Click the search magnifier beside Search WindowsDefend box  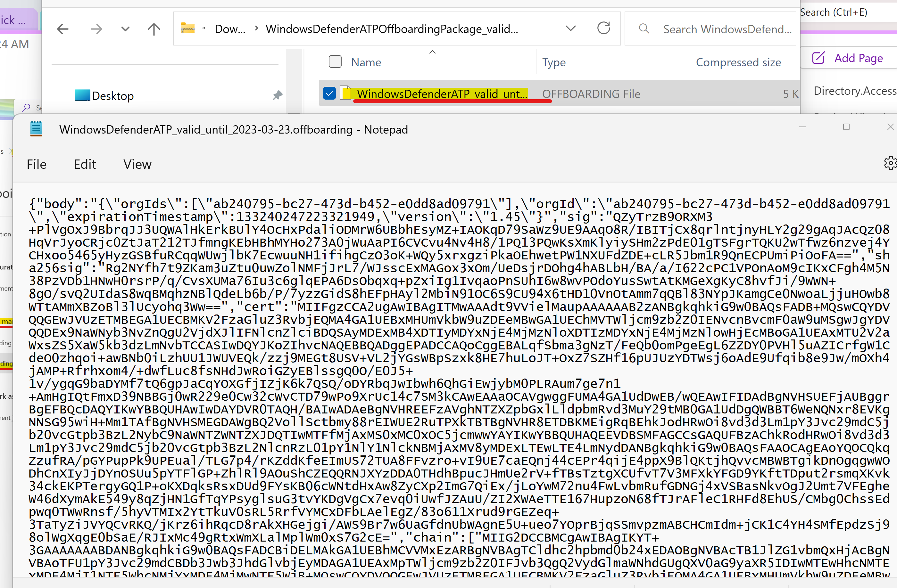tap(644, 28)
